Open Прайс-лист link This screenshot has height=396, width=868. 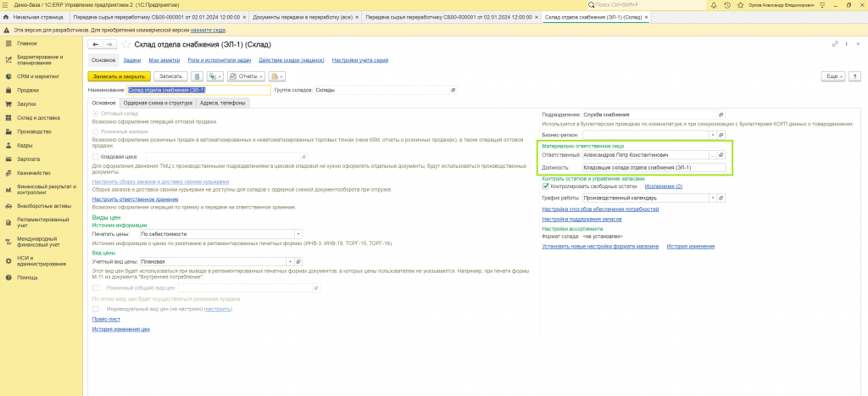pos(106,320)
